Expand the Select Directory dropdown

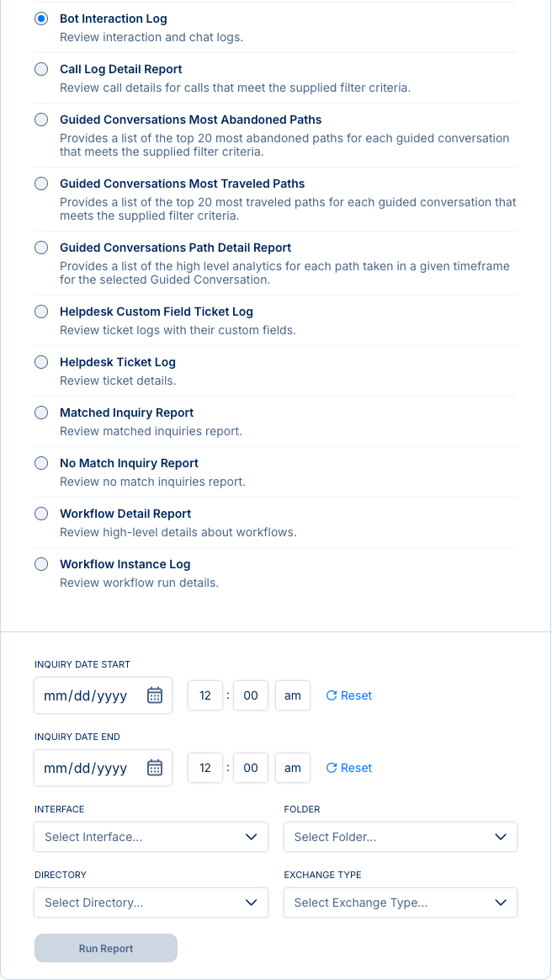click(x=151, y=903)
